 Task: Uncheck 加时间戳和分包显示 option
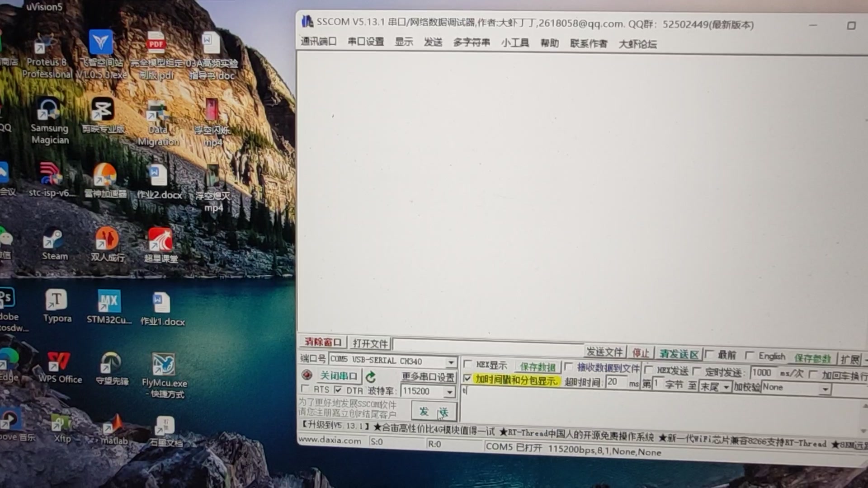tap(467, 379)
